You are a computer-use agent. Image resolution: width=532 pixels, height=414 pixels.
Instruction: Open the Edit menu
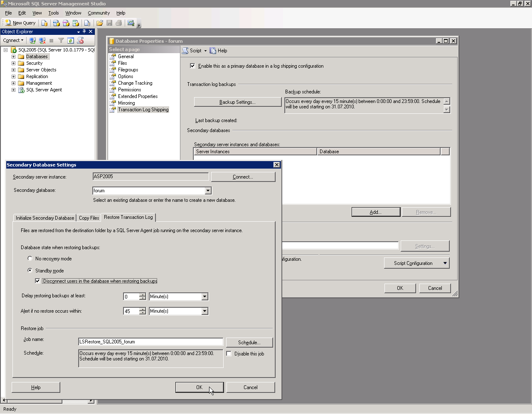[22, 13]
